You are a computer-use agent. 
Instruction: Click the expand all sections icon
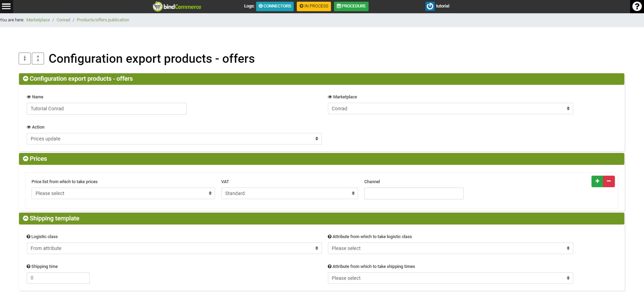(38, 58)
